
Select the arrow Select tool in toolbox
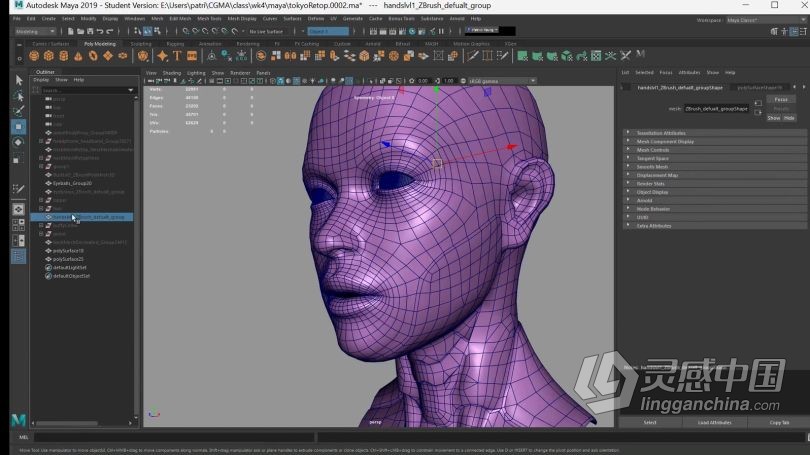19,81
